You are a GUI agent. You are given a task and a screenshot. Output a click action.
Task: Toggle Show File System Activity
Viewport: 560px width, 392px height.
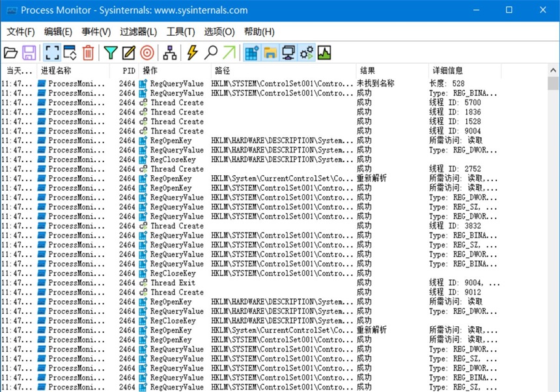tap(270, 53)
